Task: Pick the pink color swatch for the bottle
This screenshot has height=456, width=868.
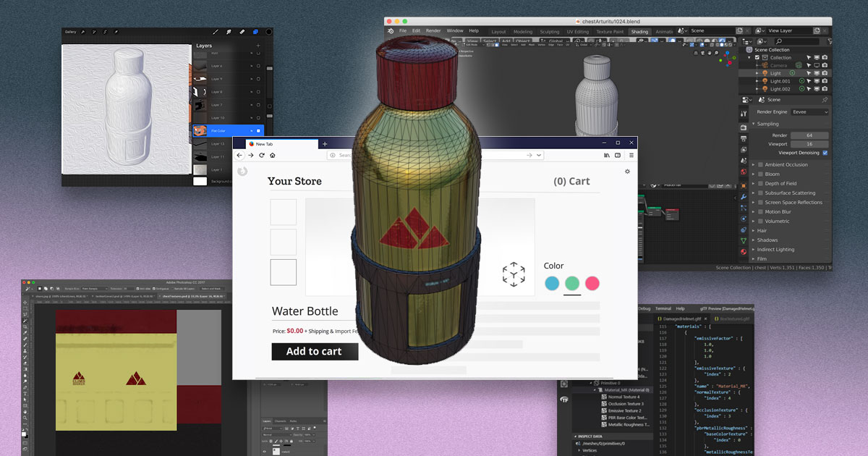Action: pos(592,284)
